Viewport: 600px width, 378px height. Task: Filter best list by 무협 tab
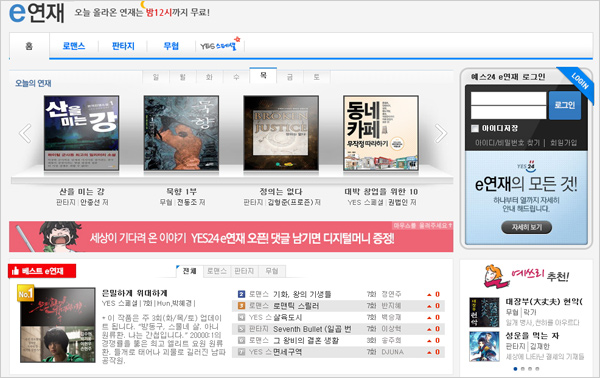[x=272, y=271]
